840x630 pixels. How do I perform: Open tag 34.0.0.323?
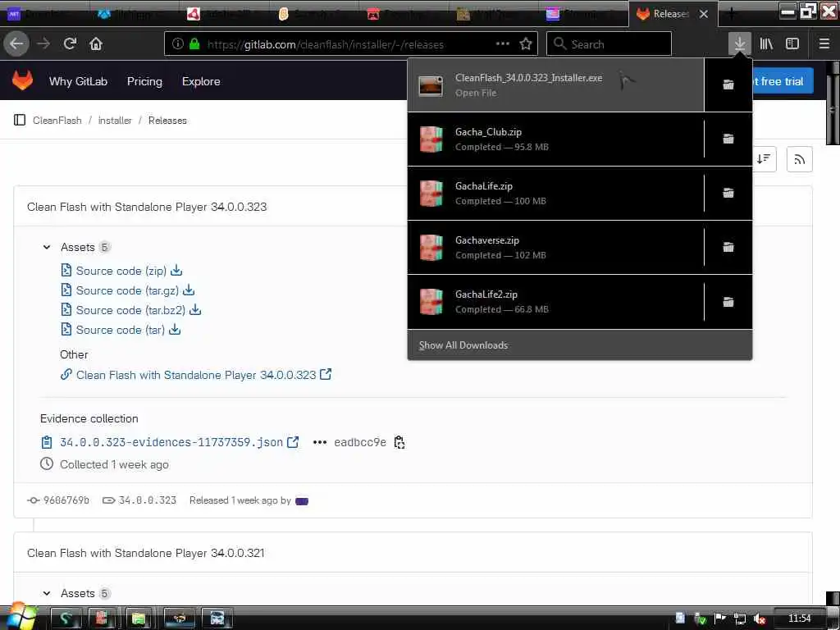(x=147, y=500)
